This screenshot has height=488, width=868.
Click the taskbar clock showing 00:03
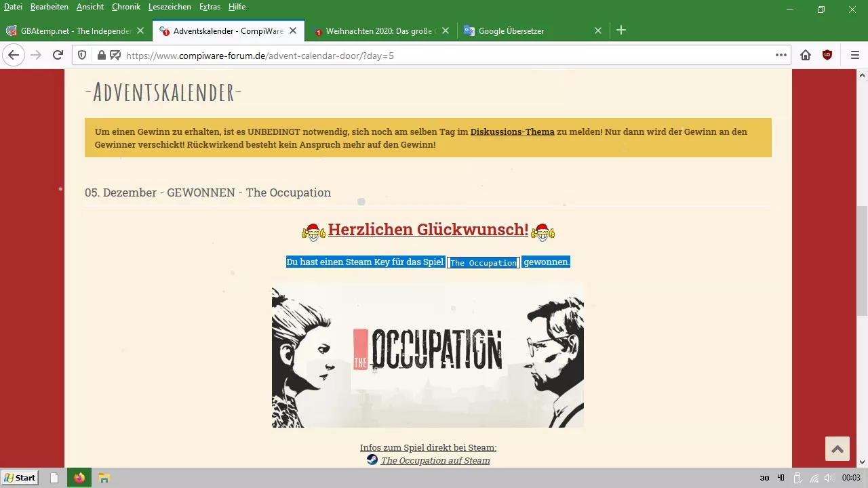pyautogui.click(x=851, y=478)
